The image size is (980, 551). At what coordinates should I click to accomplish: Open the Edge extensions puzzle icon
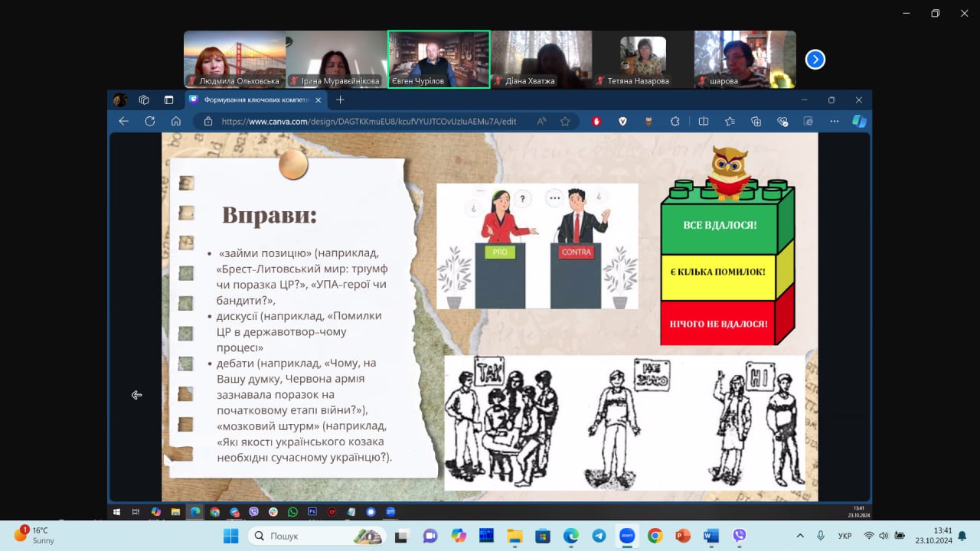coord(675,121)
